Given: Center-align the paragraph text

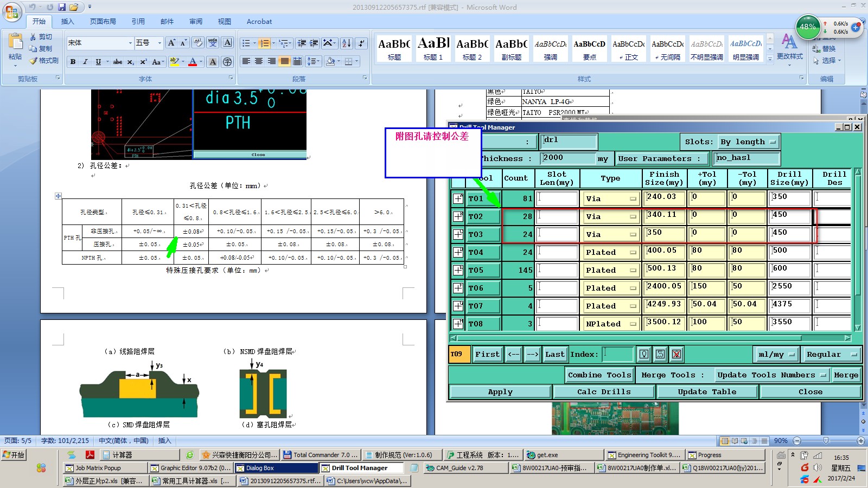Looking at the screenshot, I should [x=259, y=61].
